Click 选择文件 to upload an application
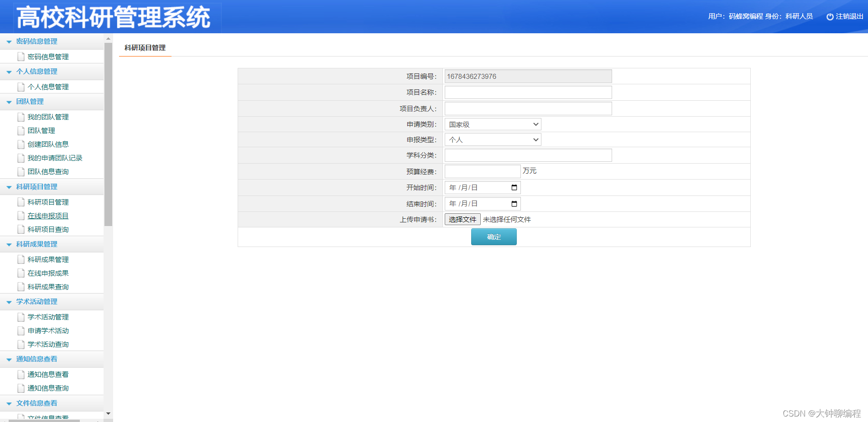This screenshot has height=422, width=868. point(462,219)
